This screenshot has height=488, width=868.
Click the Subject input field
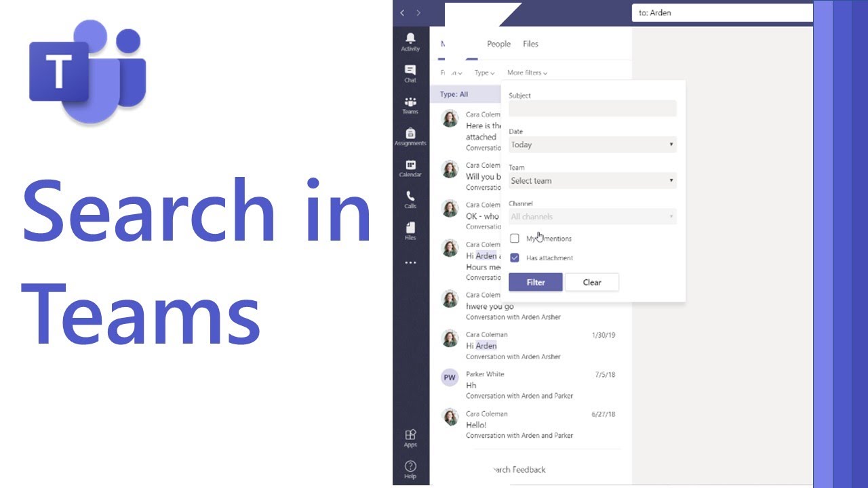coord(593,108)
